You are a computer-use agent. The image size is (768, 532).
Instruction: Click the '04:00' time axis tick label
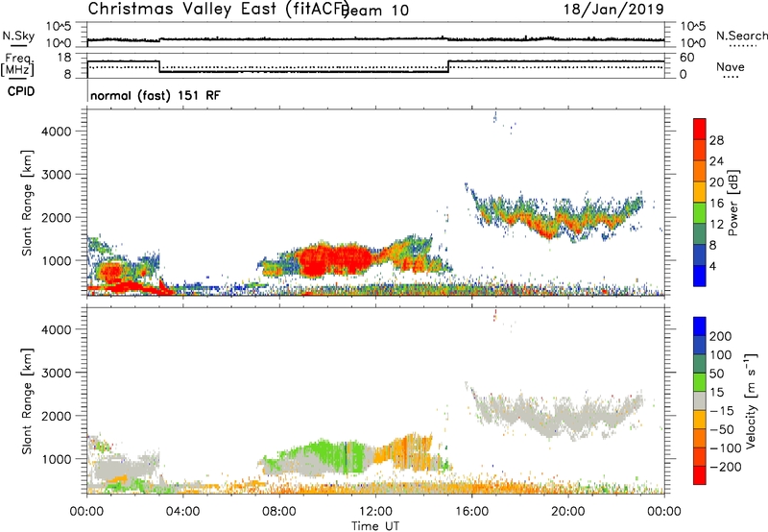(x=183, y=512)
